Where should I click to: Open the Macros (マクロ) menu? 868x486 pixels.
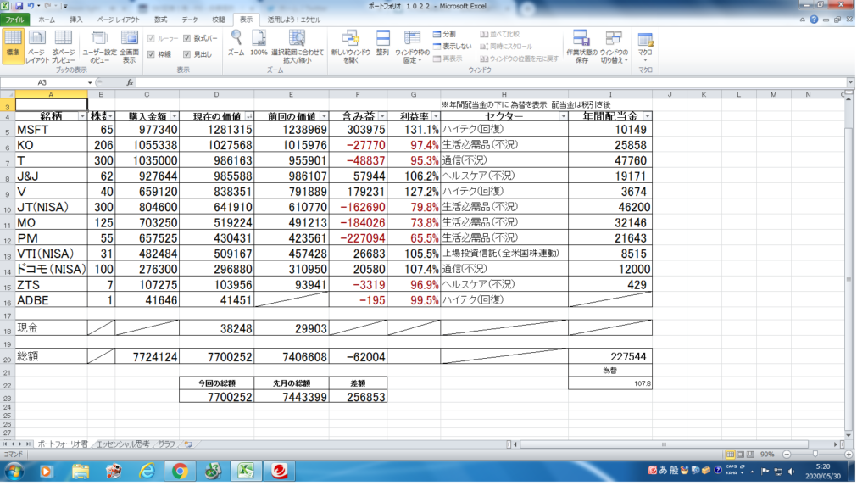(645, 47)
